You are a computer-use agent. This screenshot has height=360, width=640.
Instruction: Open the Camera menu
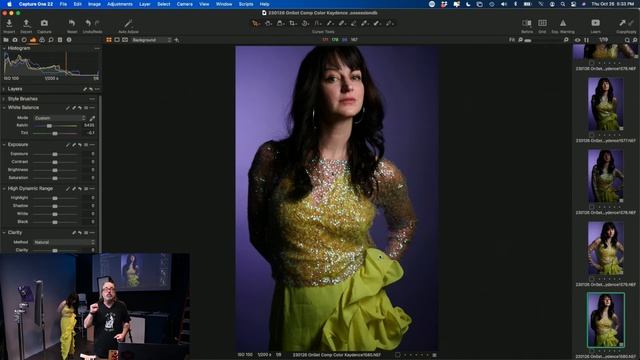click(x=184, y=4)
